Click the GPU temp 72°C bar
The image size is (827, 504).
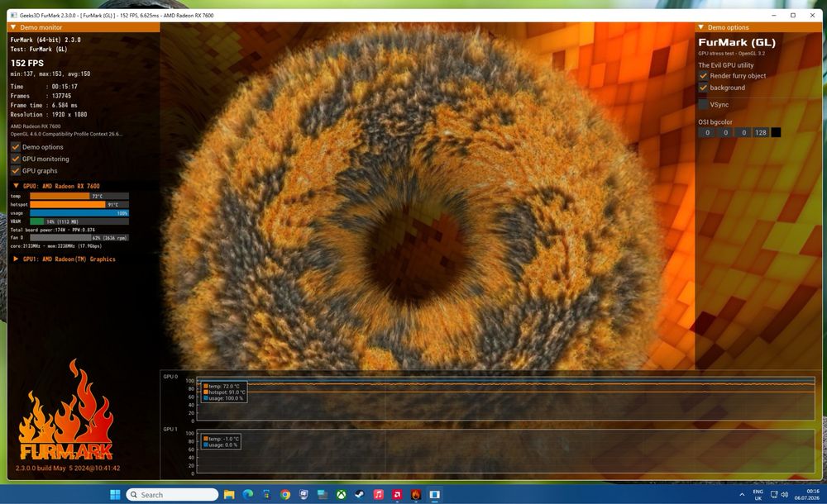tap(79, 196)
